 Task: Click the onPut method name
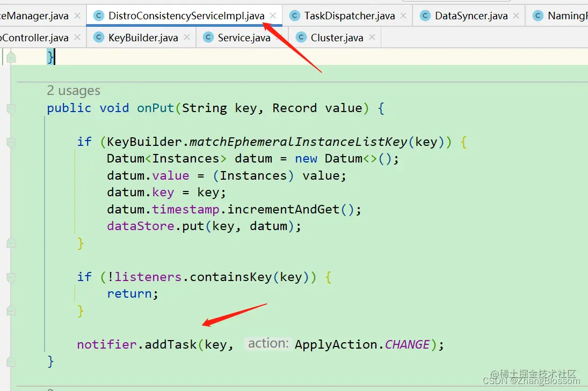point(155,108)
